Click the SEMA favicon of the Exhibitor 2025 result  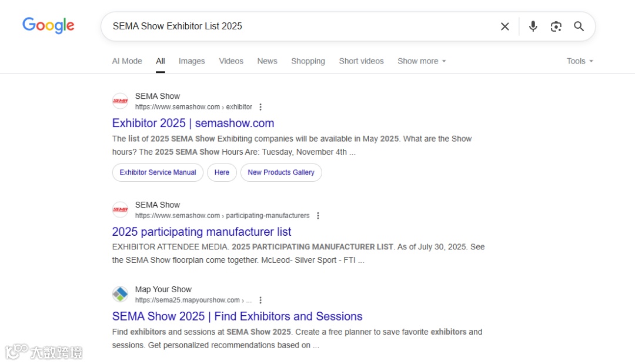(x=121, y=101)
